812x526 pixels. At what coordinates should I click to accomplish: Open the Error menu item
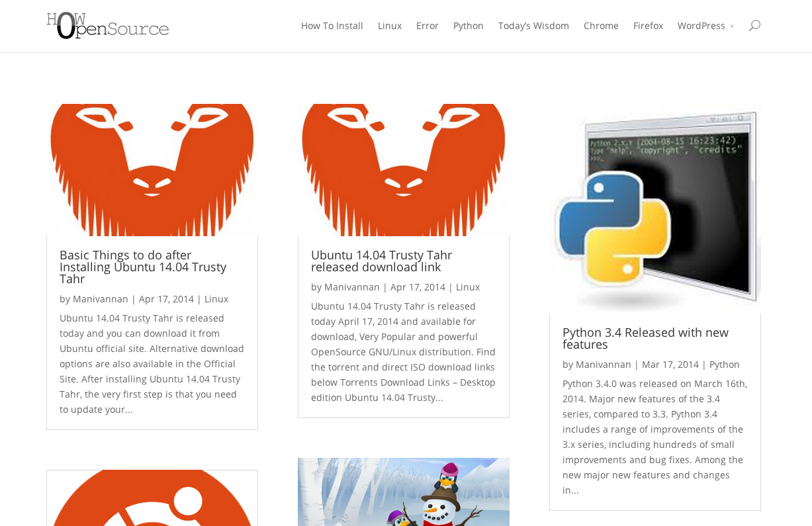tap(428, 26)
